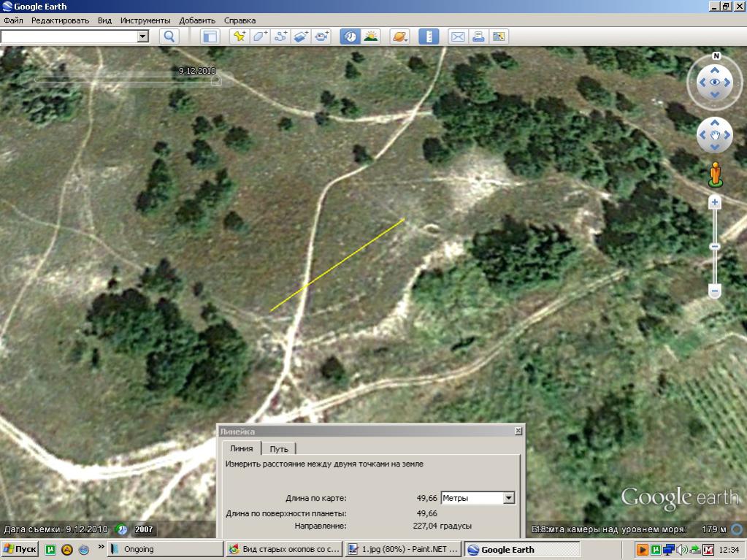Click the 49,66 map length value
The height and width of the screenshot is (560, 747).
427,498
